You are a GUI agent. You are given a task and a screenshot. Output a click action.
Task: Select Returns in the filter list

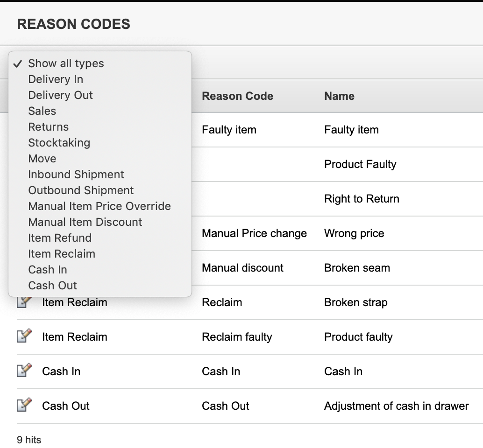click(x=48, y=127)
